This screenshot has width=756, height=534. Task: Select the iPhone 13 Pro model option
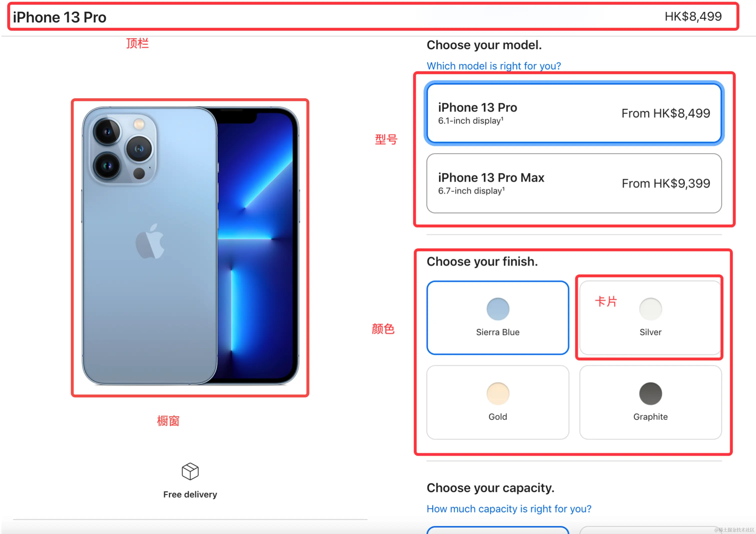[574, 113]
